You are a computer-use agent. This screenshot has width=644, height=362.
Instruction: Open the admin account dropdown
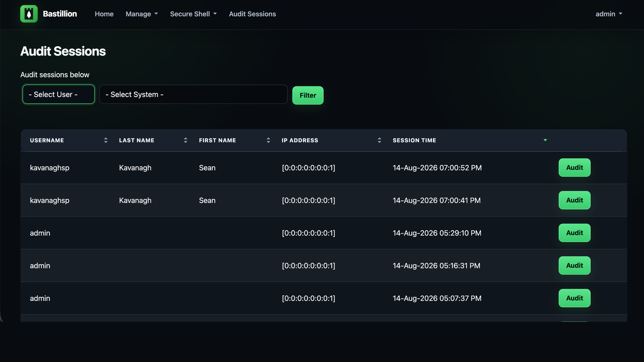pyautogui.click(x=609, y=14)
